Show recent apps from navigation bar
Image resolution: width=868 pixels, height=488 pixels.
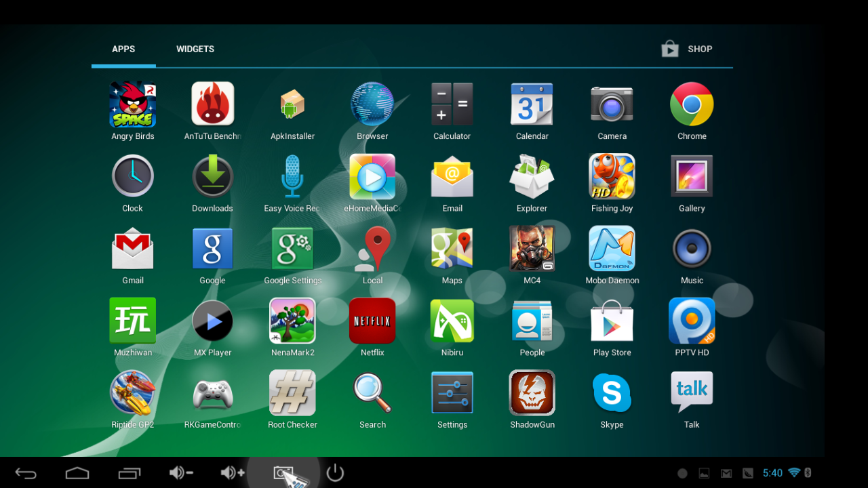129,473
